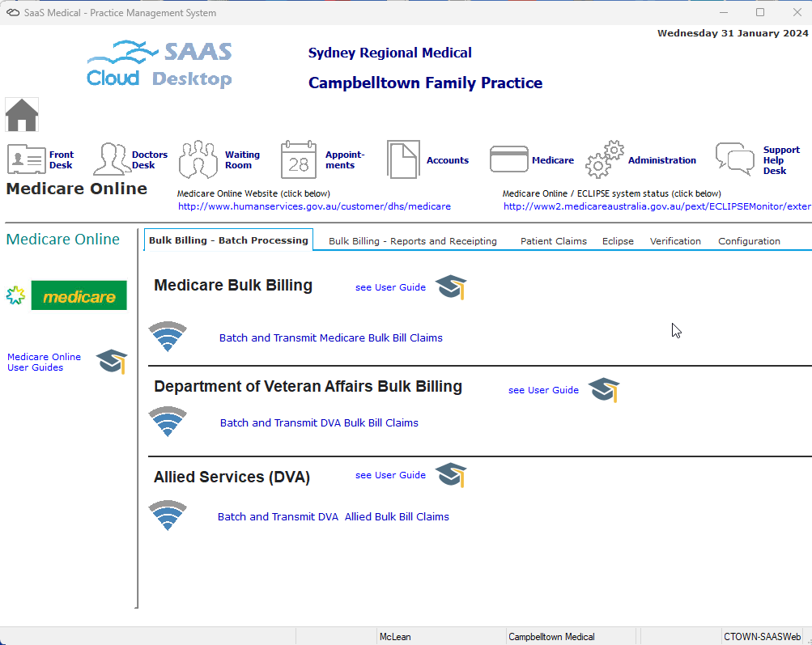Screen dimensions: 812x645
Task: Open the Medicare card icon
Action: [x=509, y=159]
